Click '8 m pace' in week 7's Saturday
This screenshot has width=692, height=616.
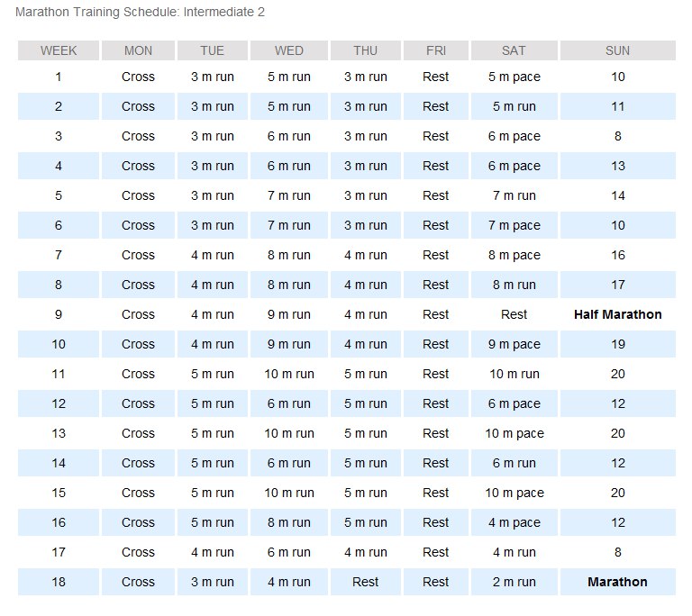(x=514, y=255)
